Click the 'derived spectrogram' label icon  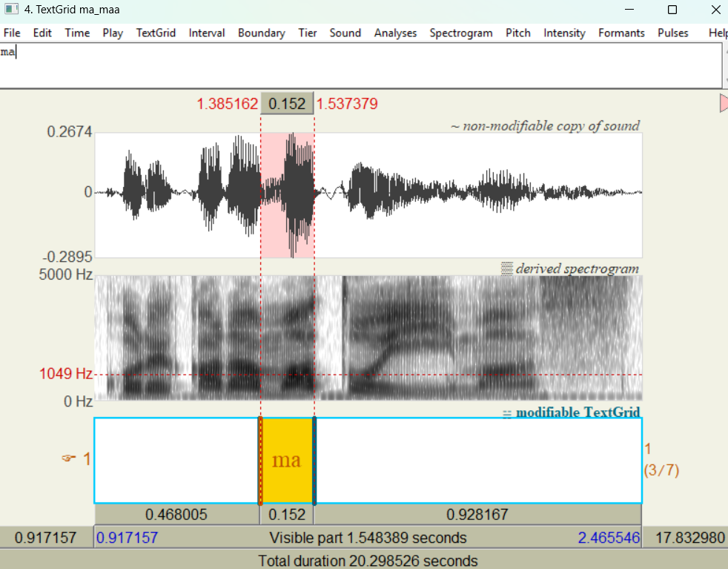(507, 269)
